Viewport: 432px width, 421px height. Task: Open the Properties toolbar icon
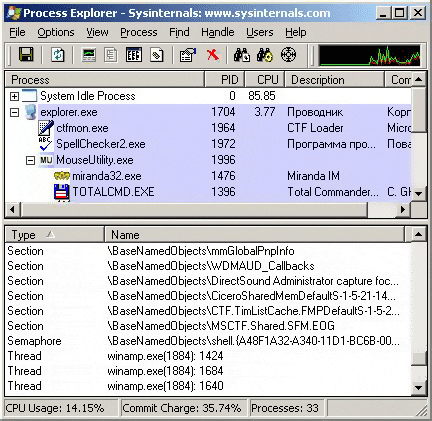[x=188, y=55]
